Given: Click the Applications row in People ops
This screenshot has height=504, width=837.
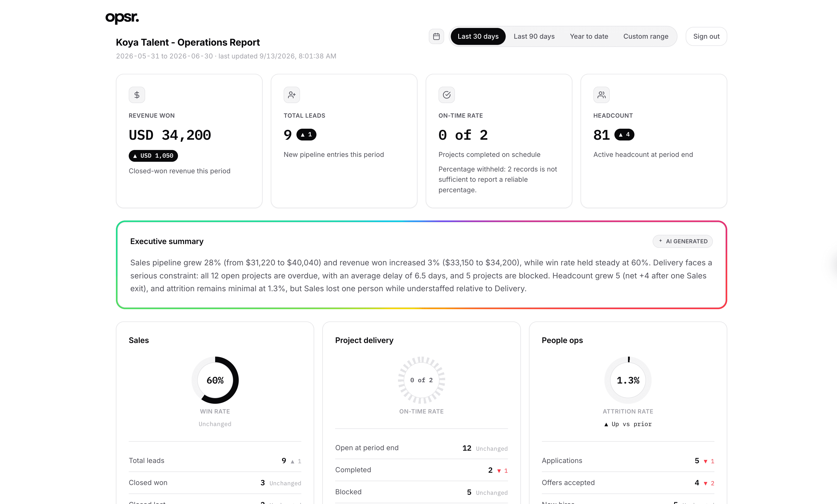Looking at the screenshot, I should [628, 460].
